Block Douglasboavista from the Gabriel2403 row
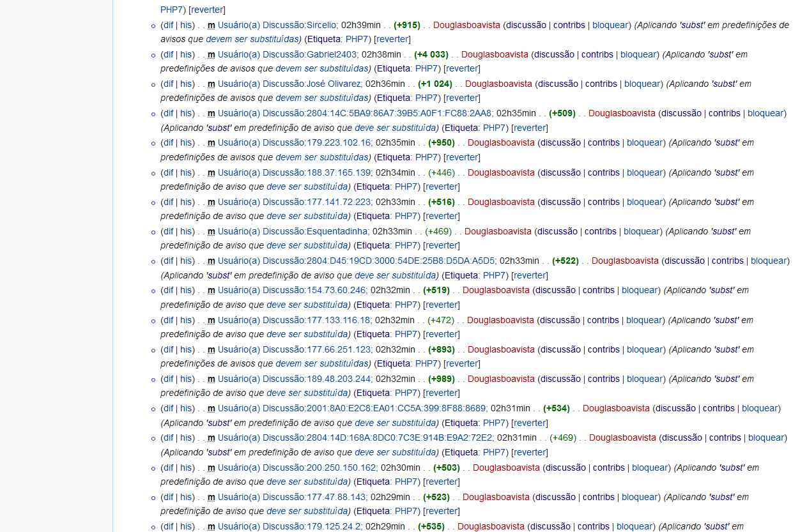The width and height of the screenshot is (807, 532). point(638,54)
